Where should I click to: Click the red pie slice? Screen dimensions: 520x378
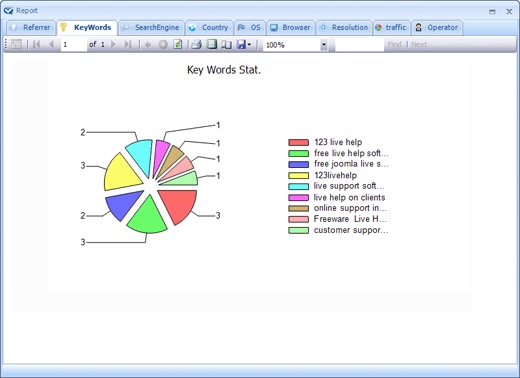pyautogui.click(x=181, y=204)
